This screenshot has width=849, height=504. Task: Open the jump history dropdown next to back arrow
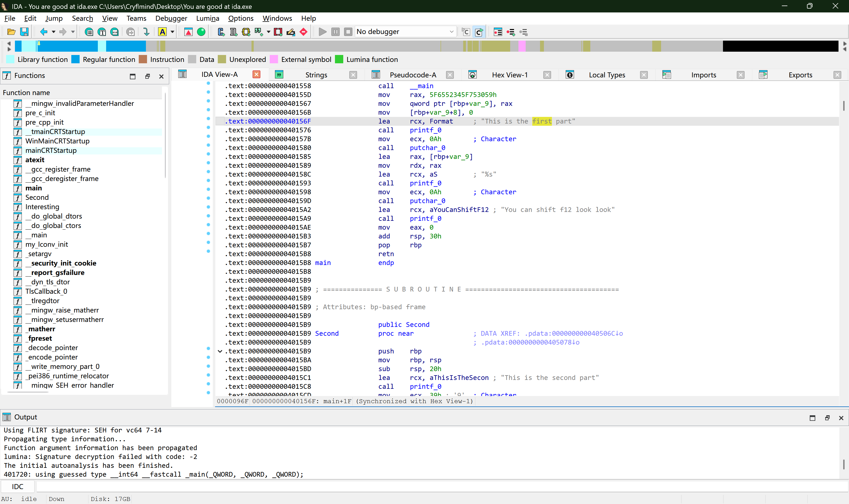(x=53, y=32)
